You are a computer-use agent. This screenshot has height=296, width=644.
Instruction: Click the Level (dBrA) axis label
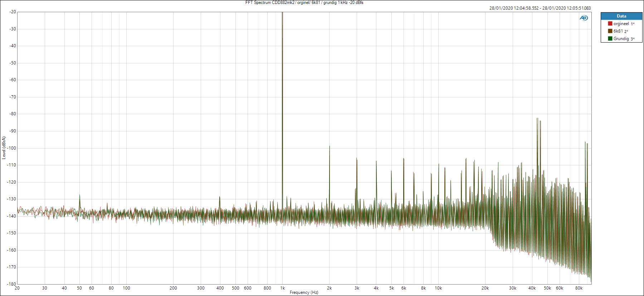[4, 147]
